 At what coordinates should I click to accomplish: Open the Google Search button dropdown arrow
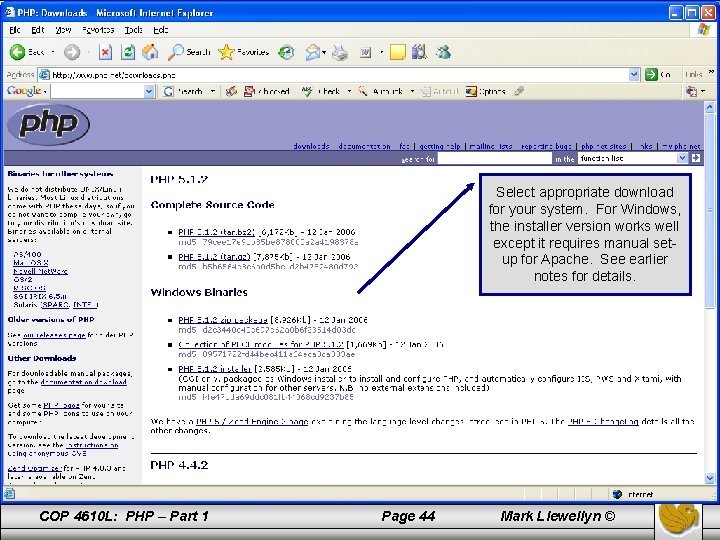tap(213, 91)
